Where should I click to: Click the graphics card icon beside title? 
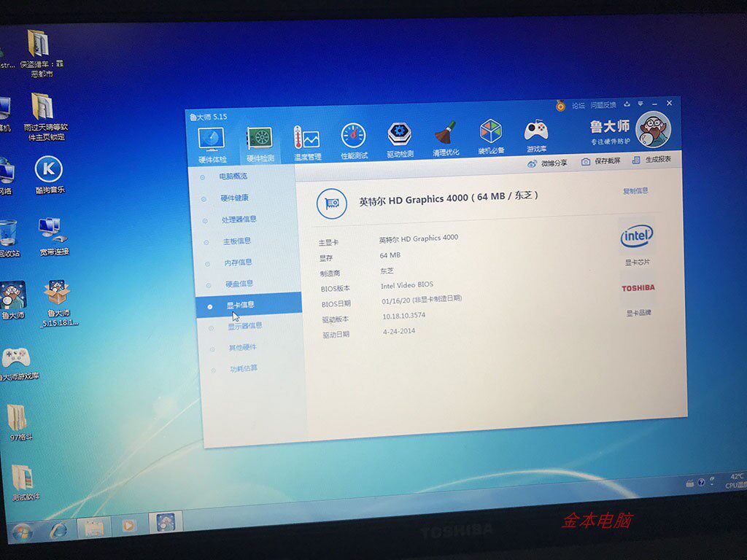click(332, 203)
